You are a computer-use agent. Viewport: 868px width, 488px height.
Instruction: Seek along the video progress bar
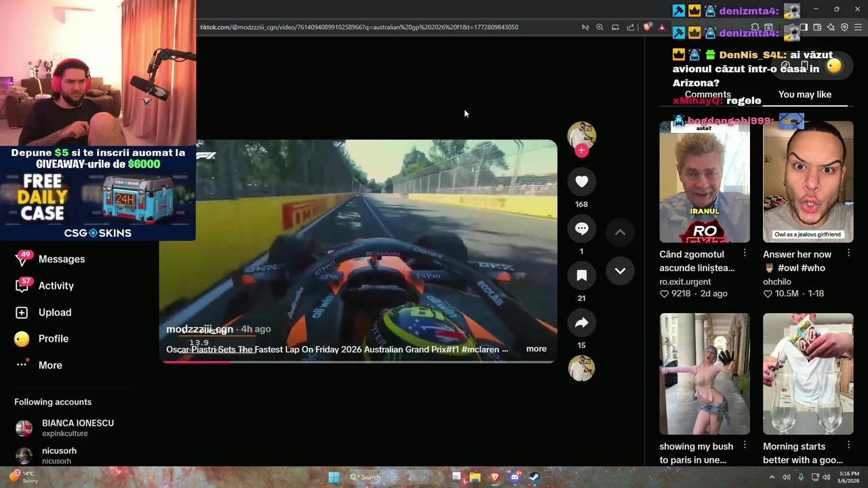[x=358, y=361]
